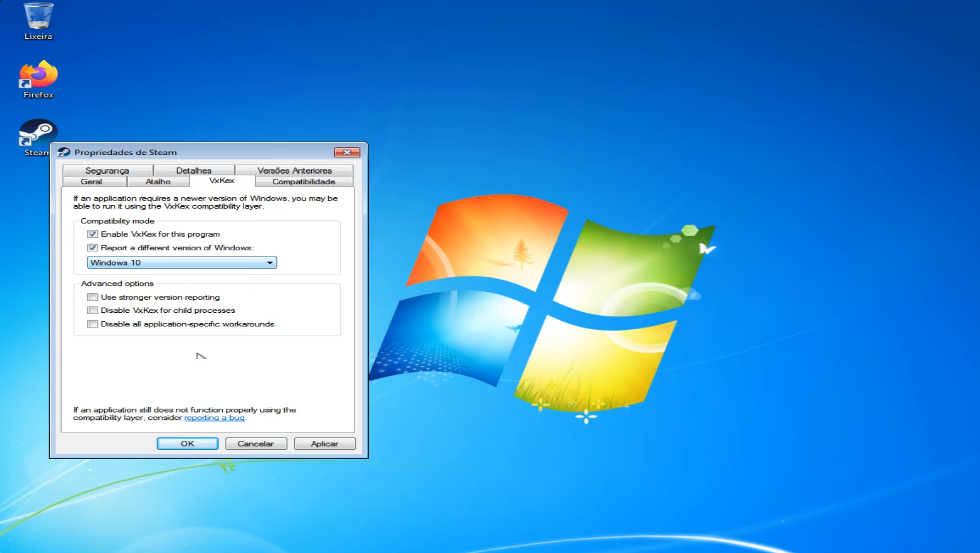Enable Use stronger version reporting
Image resolution: width=980 pixels, height=553 pixels.
click(92, 297)
